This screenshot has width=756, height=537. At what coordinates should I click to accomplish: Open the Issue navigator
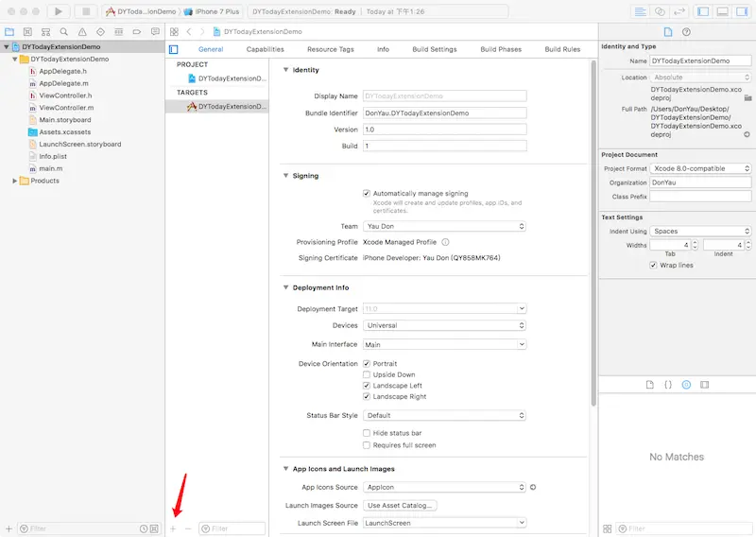point(82,32)
